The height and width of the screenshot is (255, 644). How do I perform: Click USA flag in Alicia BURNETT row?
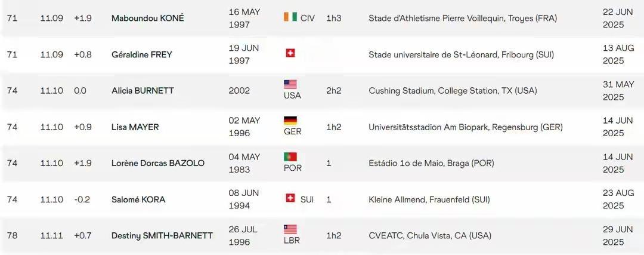(x=290, y=85)
